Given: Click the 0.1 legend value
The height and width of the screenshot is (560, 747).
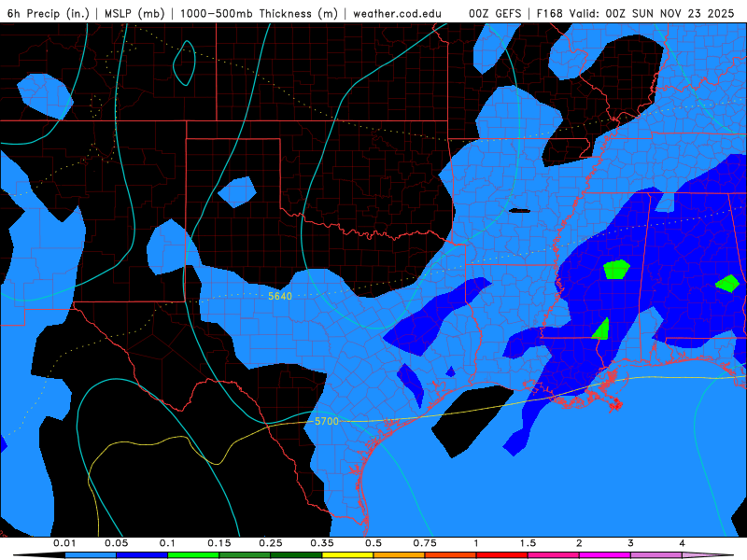Looking at the screenshot, I should click(168, 543).
